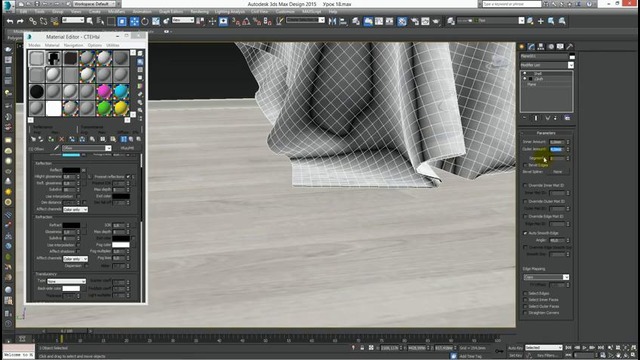Enable Select Edges checkbox
Viewport: 640px width, 360px height.
coord(525,293)
